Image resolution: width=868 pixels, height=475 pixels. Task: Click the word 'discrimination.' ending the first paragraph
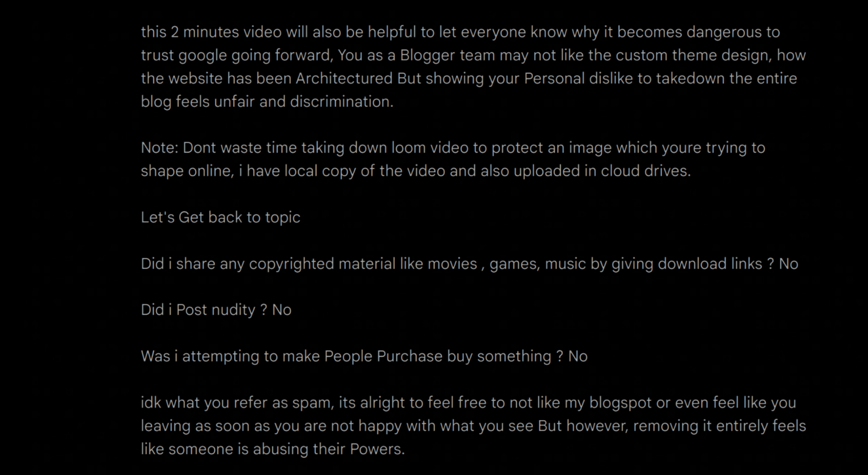click(342, 102)
